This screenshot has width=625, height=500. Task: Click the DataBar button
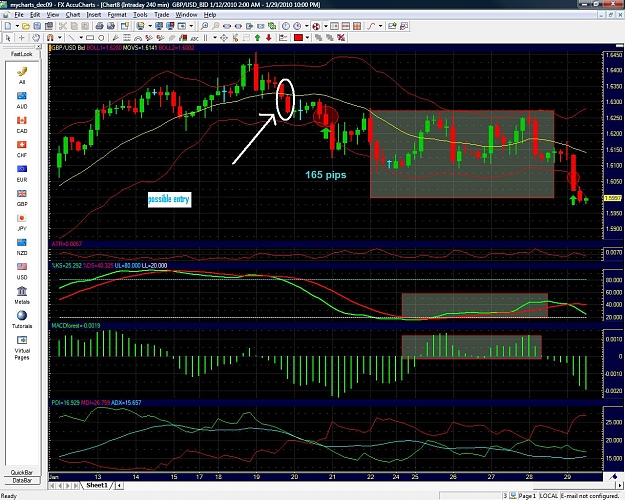(22, 480)
